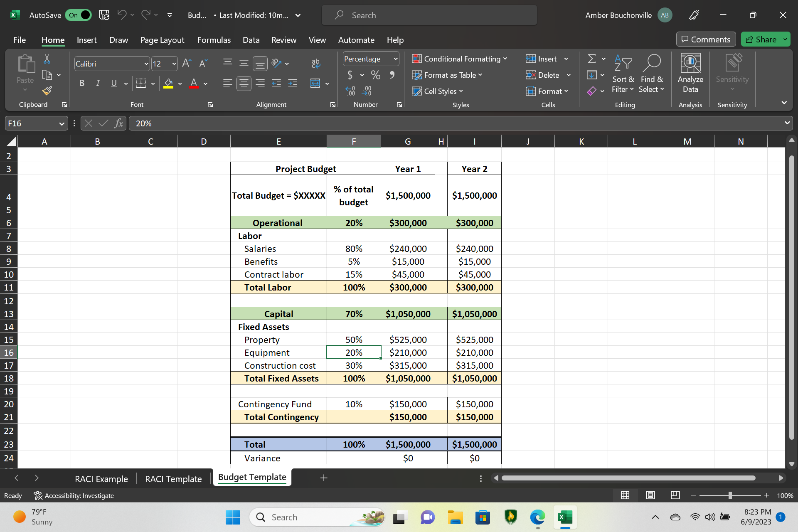Screen dimensions: 798x532
Task: Open the Number Format combo box showing Percentage
Action: click(370, 59)
